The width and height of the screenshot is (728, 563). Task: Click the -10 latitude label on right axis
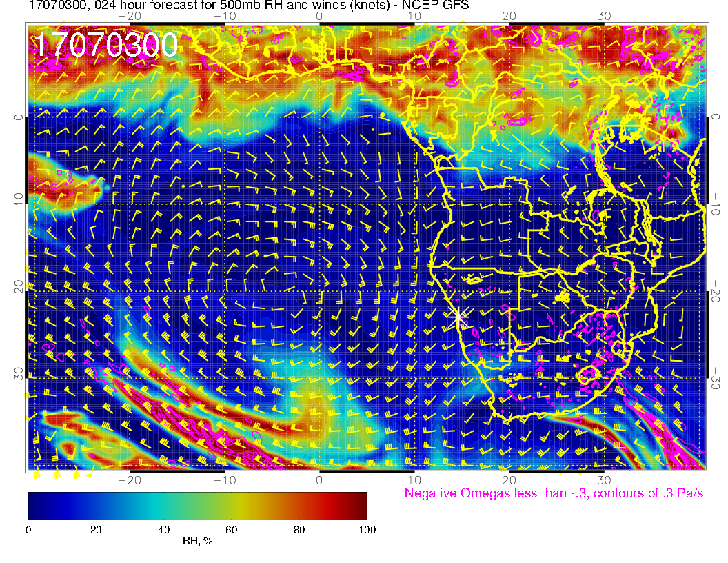[x=716, y=204]
